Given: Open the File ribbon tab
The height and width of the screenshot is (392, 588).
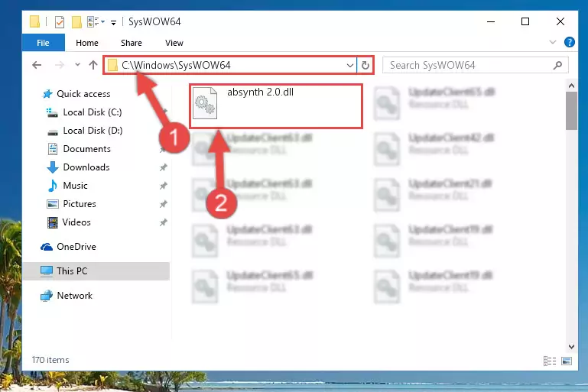Looking at the screenshot, I should [43, 43].
